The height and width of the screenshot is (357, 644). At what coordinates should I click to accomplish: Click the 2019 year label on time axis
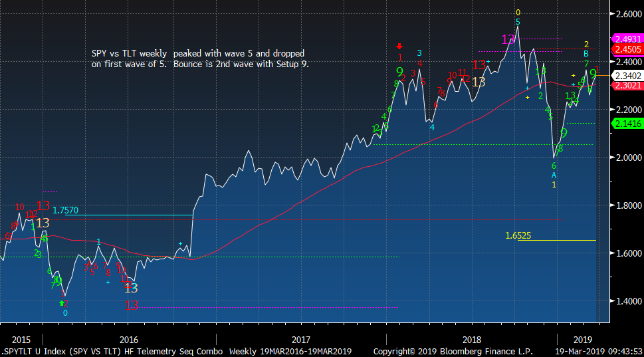pyautogui.click(x=583, y=340)
